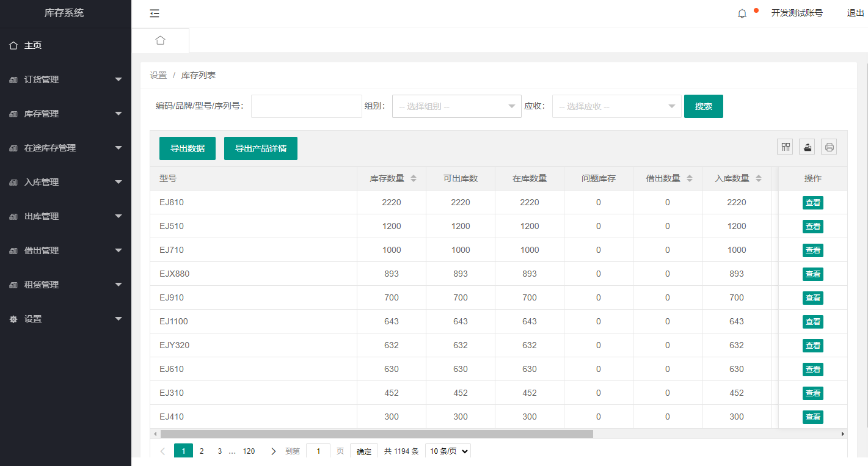This screenshot has width=868, height=466.
Task: Click 退出 to log out
Action: point(855,13)
